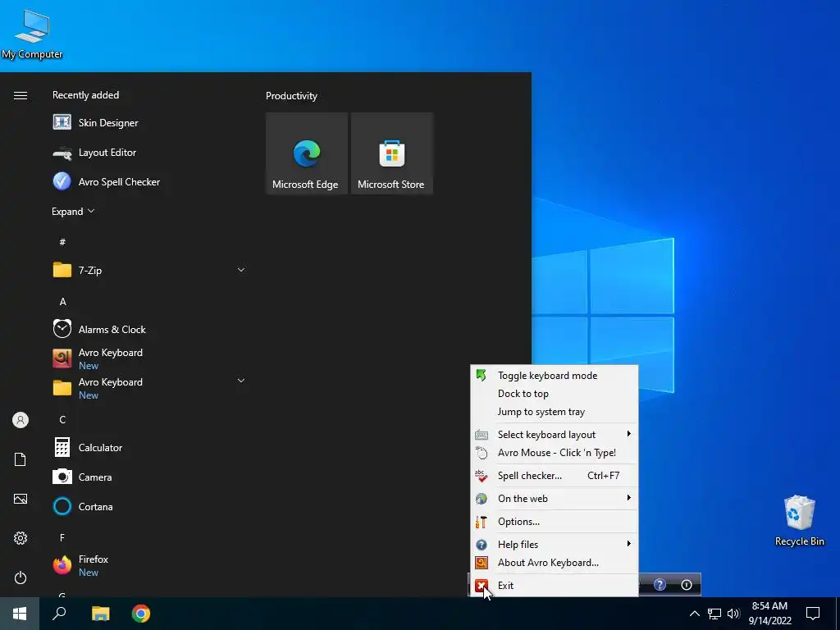
Task: Expand the Avro Keyboard folder chevron
Action: click(241, 381)
